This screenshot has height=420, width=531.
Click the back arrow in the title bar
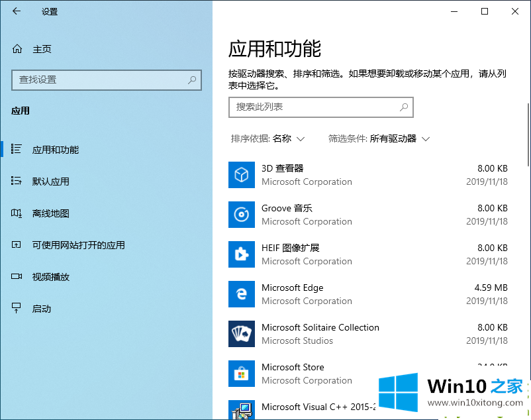pos(17,11)
